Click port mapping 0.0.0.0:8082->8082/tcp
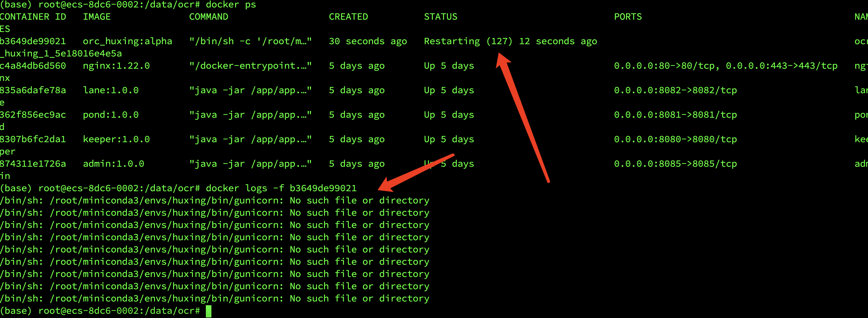 tap(675, 90)
